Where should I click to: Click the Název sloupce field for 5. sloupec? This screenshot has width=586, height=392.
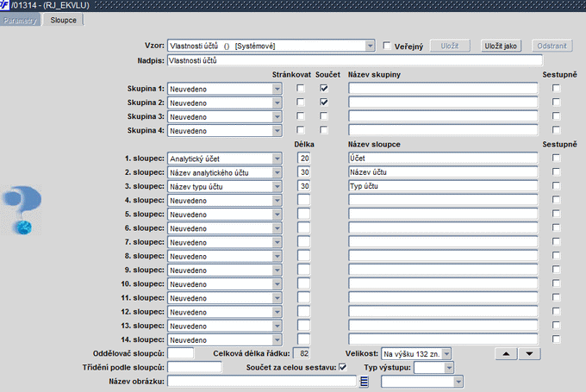click(443, 214)
